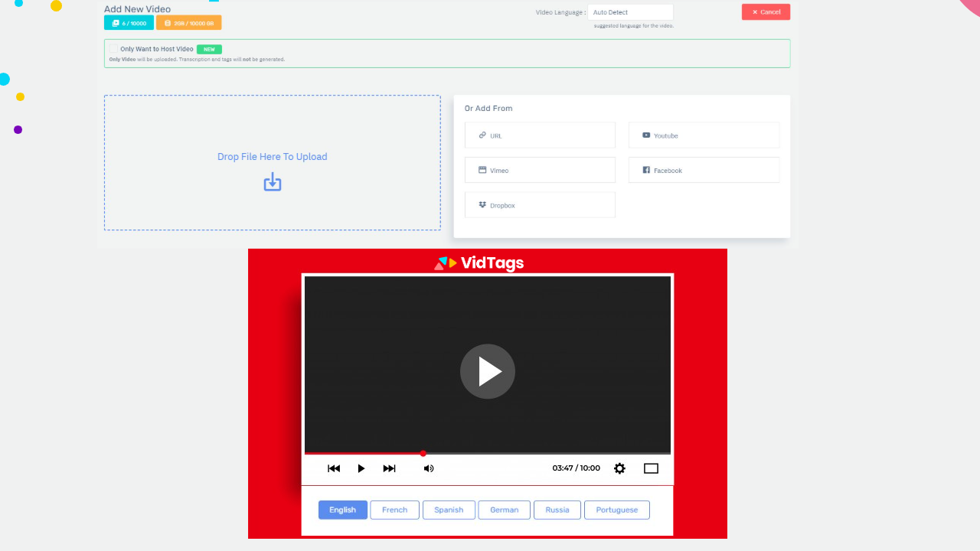The width and height of the screenshot is (980, 551).
Task: Mute the video with the speaker icon
Action: pos(429,468)
